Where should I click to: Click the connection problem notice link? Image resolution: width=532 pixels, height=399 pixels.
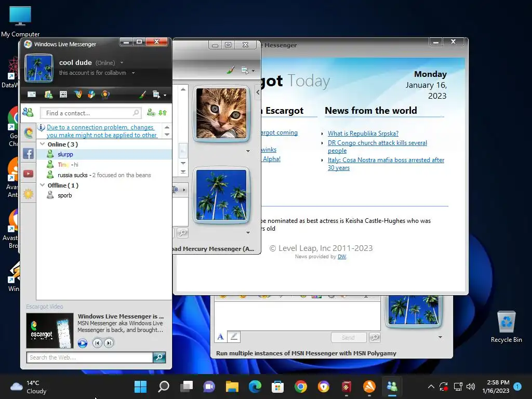pyautogui.click(x=101, y=131)
